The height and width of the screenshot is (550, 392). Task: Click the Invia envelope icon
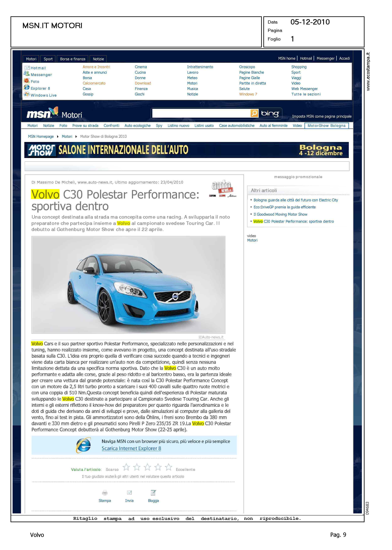[x=129, y=493]
